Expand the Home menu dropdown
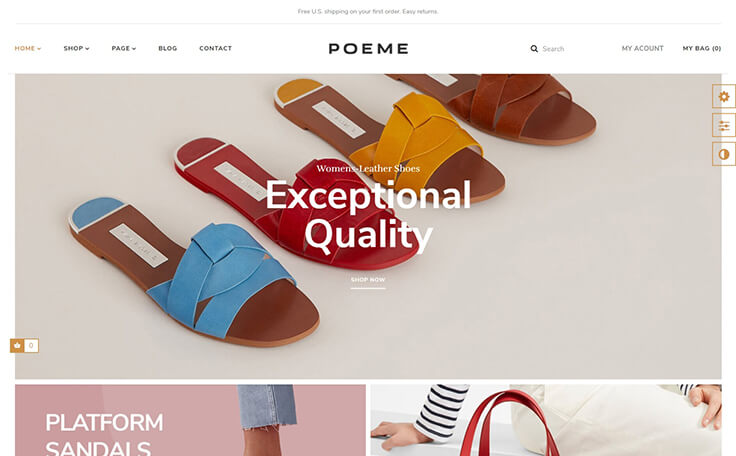736x456 pixels. (28, 48)
